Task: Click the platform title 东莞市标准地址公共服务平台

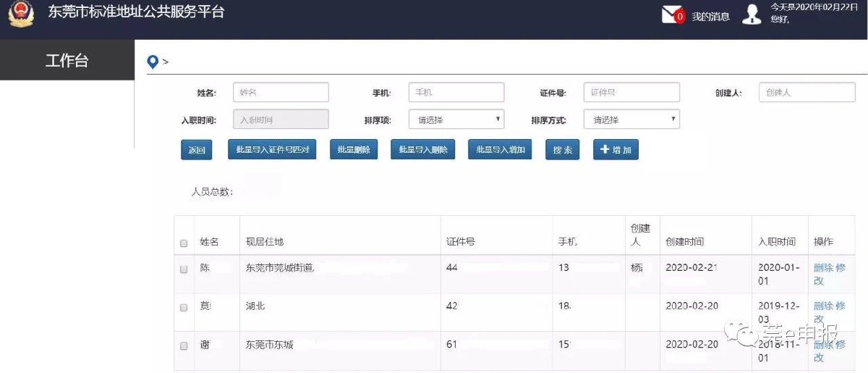Action: point(137,13)
